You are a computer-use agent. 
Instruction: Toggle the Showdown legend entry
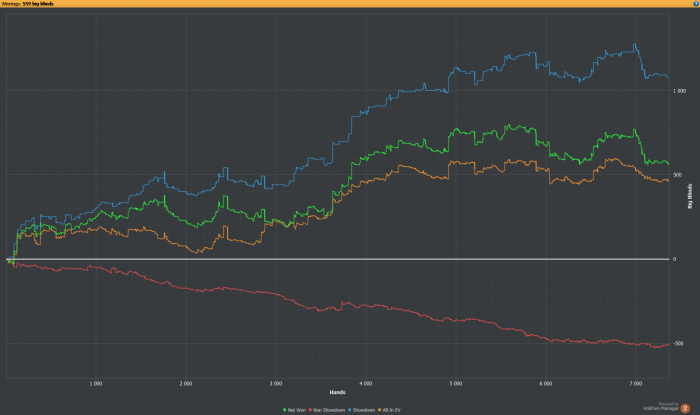361,410
